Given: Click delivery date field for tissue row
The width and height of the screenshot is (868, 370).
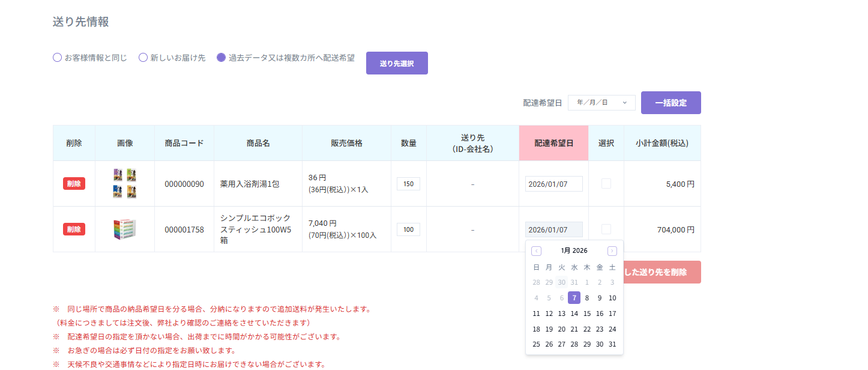Looking at the screenshot, I should (x=553, y=229).
